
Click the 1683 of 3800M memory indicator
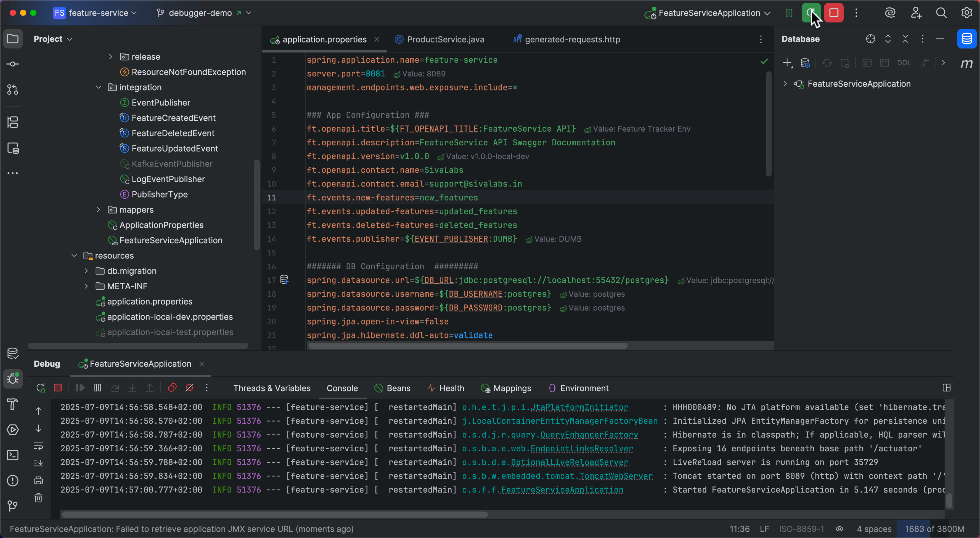coord(934,529)
